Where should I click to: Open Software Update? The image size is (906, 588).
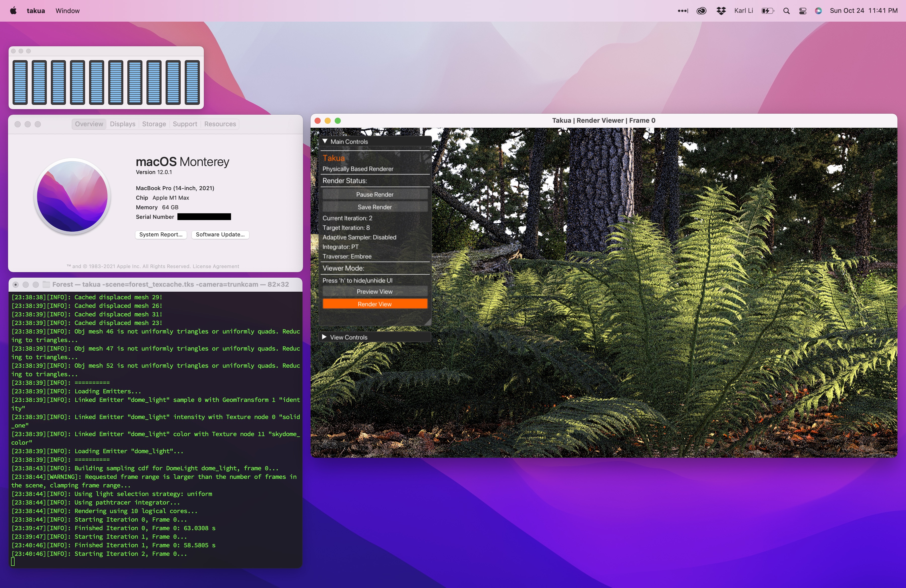[220, 235]
